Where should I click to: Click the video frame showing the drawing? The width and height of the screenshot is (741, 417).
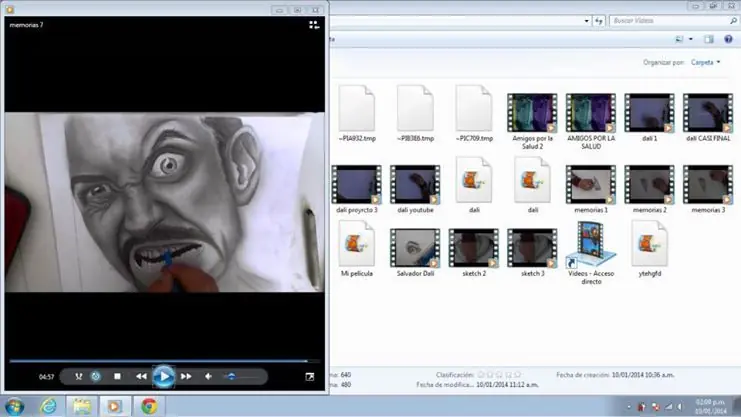164,202
